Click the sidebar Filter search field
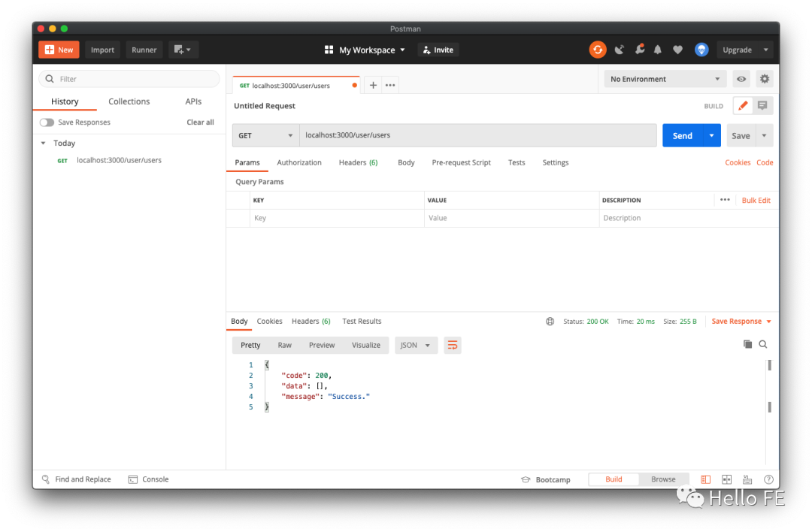Image resolution: width=812 pixels, height=532 pixels. point(129,79)
